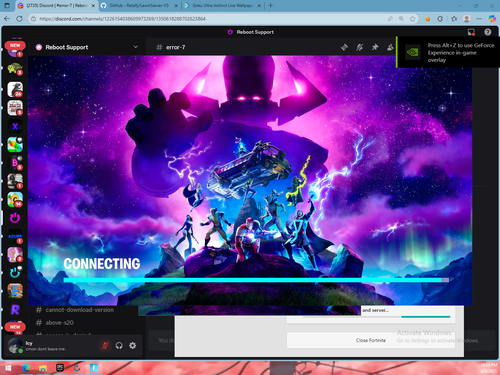Open the pink power-symbol Reboot server icon
This screenshot has height=375, width=500.
[15, 218]
